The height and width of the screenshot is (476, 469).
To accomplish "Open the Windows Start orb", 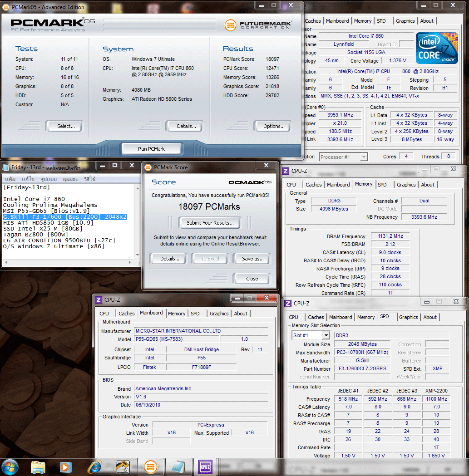I will pyautogui.click(x=10, y=467).
